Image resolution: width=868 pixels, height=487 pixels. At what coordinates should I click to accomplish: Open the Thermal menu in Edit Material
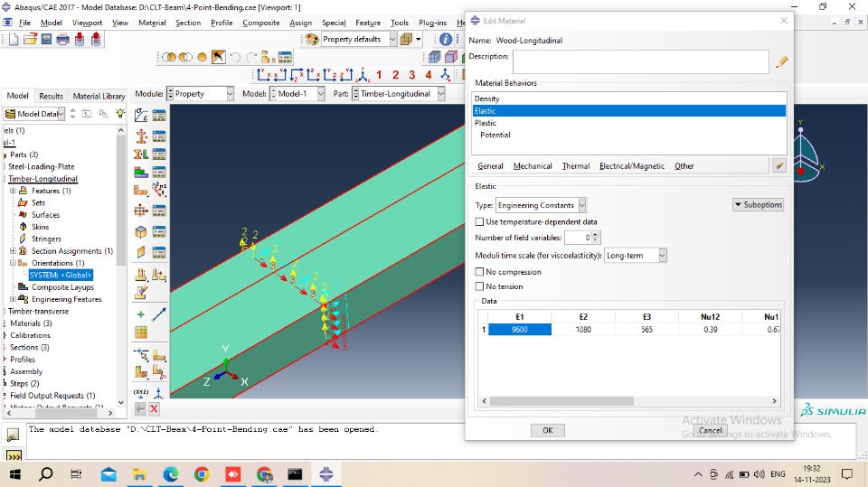576,166
